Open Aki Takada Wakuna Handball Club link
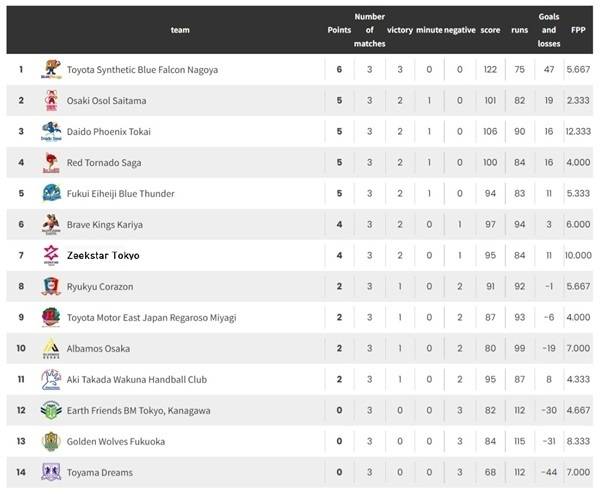 click(x=137, y=379)
